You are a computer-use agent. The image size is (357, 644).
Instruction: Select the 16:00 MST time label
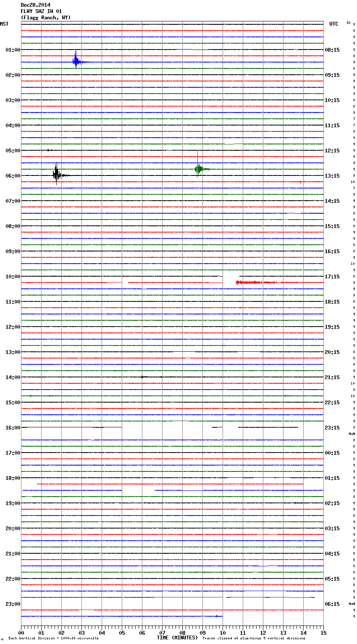click(13, 428)
